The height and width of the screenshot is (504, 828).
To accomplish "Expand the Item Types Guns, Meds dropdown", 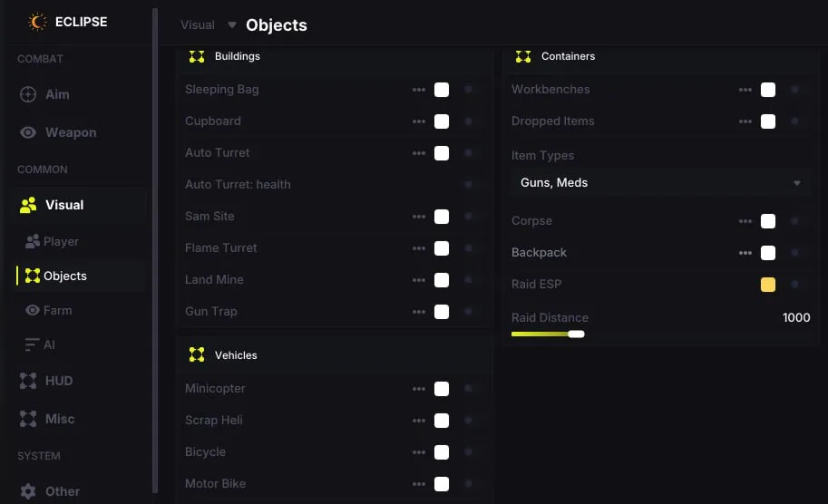I will (x=660, y=182).
